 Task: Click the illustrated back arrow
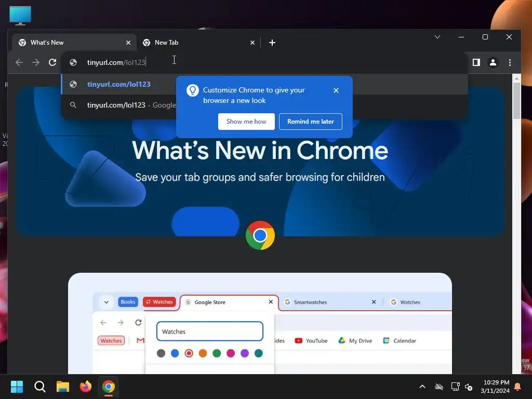[103, 322]
